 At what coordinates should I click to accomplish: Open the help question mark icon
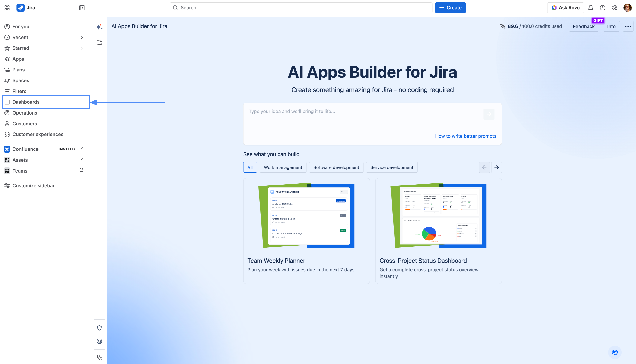pyautogui.click(x=602, y=8)
